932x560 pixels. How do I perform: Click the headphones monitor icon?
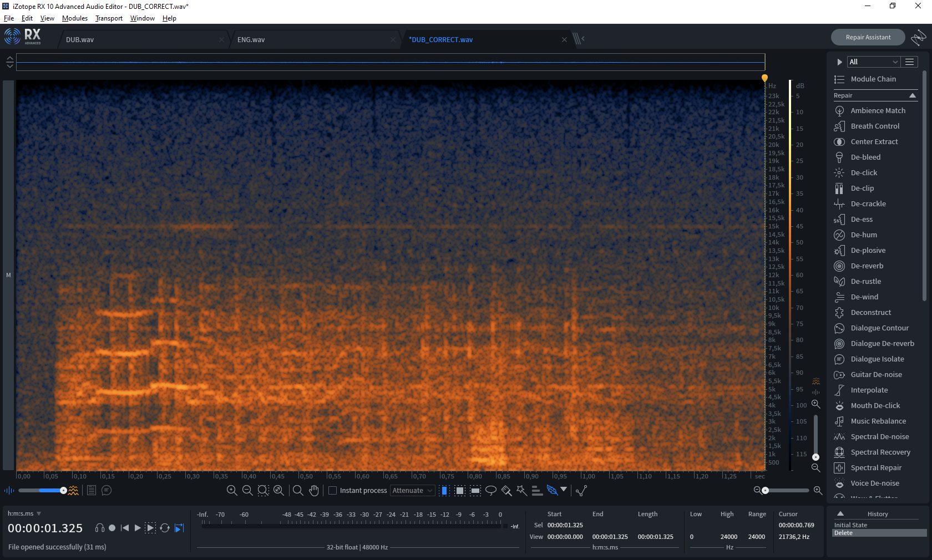coord(100,528)
